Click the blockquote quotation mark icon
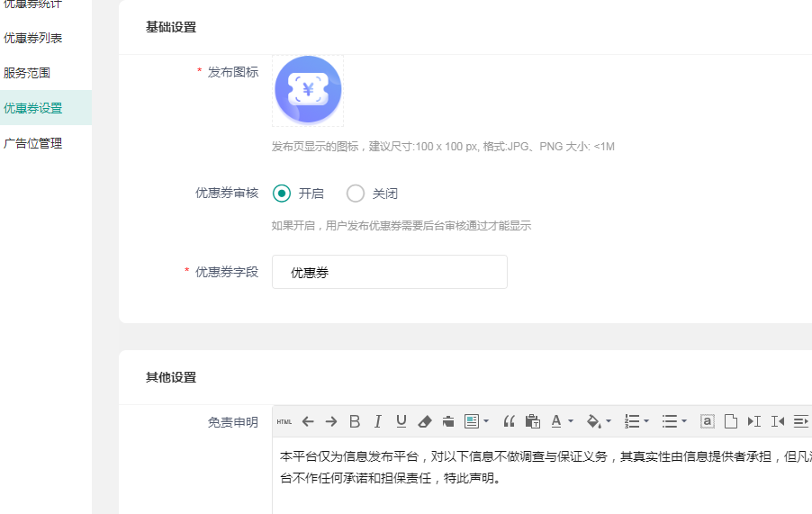Screen dimensions: 812x514 (x=509, y=421)
